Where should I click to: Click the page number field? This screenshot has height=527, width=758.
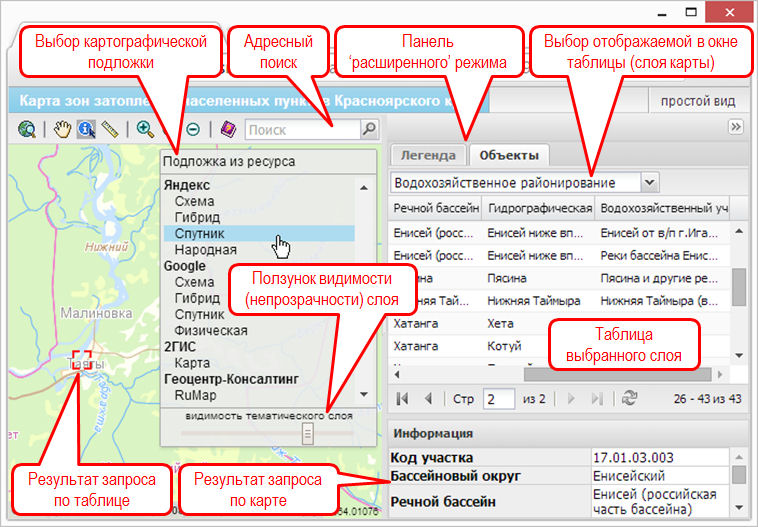pyautogui.click(x=498, y=399)
